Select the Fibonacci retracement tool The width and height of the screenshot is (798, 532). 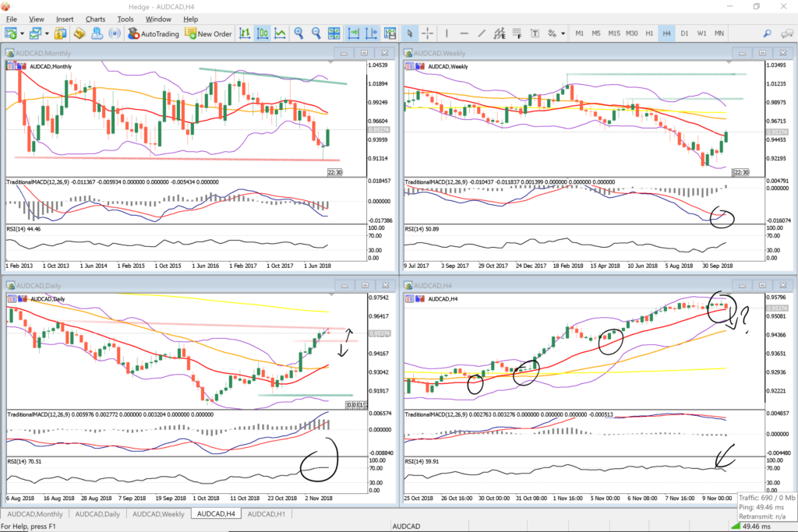tap(517, 33)
